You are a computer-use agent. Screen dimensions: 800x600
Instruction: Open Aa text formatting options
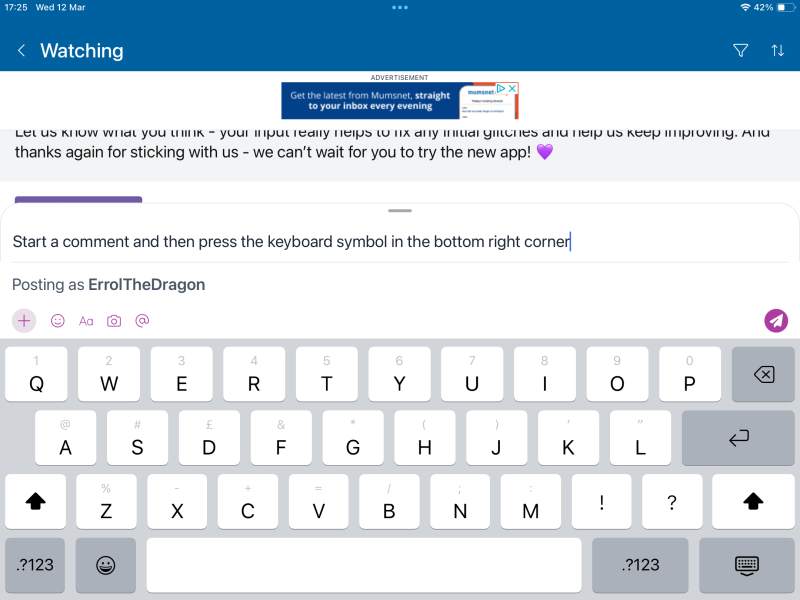click(86, 321)
